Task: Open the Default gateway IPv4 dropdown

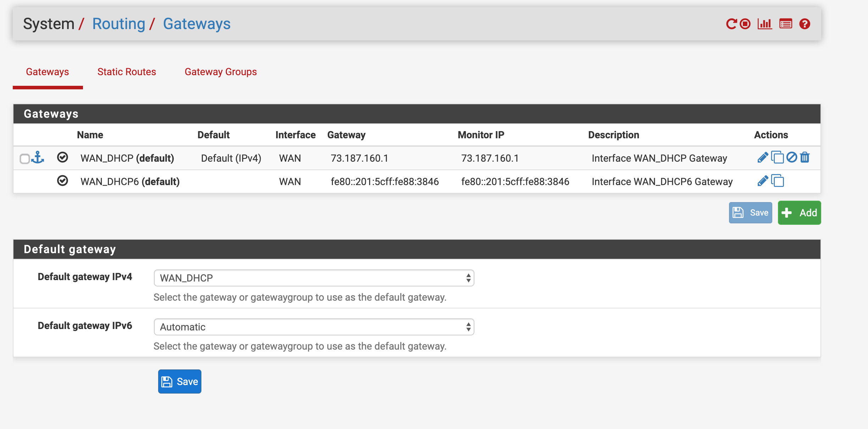Action: click(314, 278)
